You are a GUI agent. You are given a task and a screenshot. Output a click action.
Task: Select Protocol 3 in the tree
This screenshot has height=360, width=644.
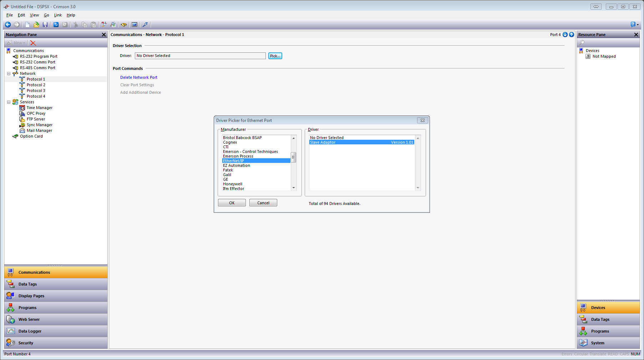pos(36,91)
